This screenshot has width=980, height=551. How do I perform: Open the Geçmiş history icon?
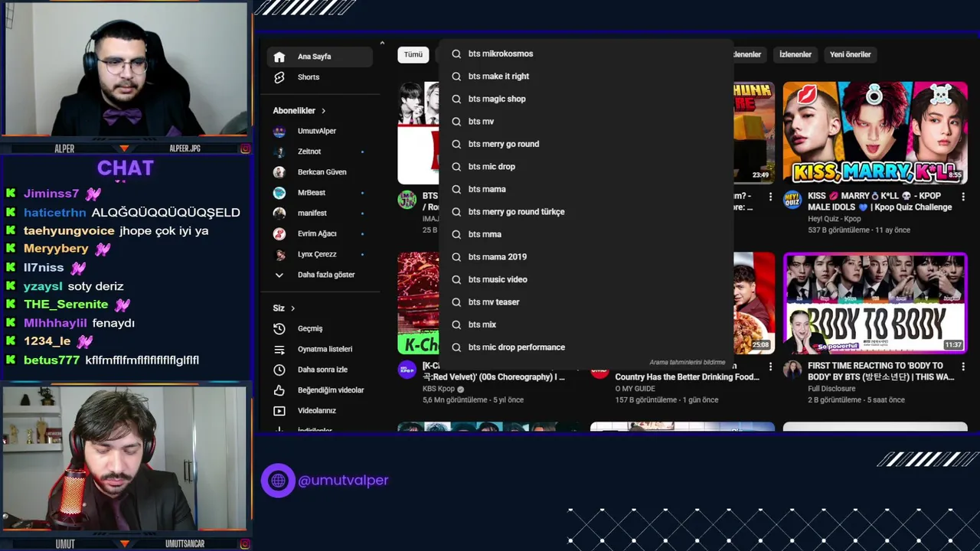click(279, 328)
